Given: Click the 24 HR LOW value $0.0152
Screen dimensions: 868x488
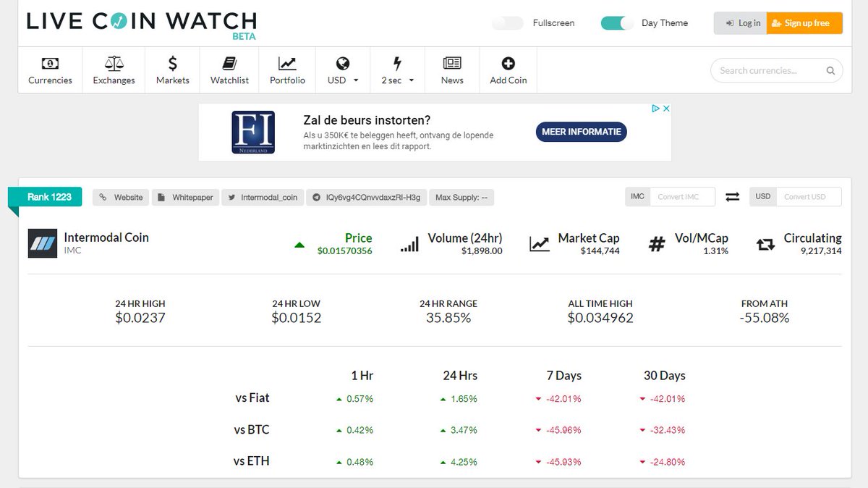Looking at the screenshot, I should coord(297,318).
